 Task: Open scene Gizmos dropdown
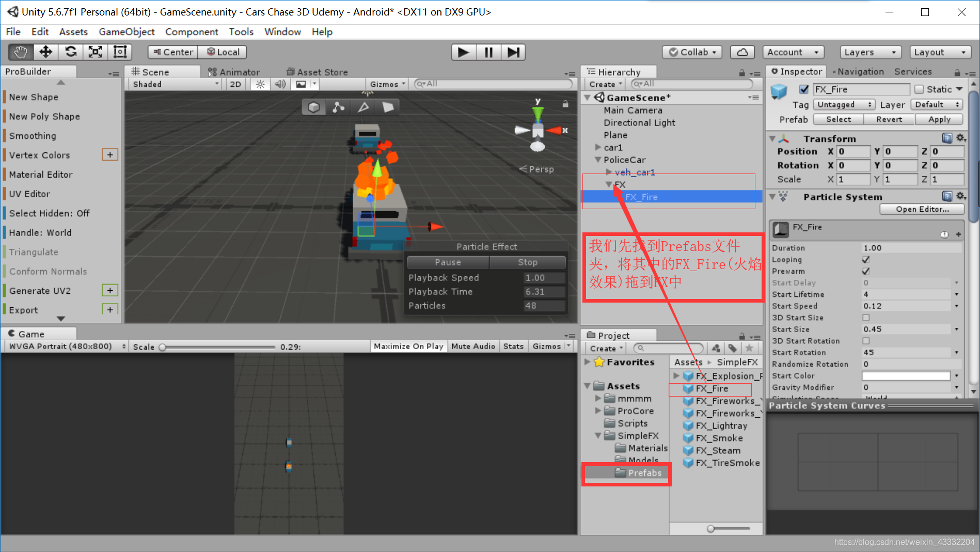click(x=387, y=84)
